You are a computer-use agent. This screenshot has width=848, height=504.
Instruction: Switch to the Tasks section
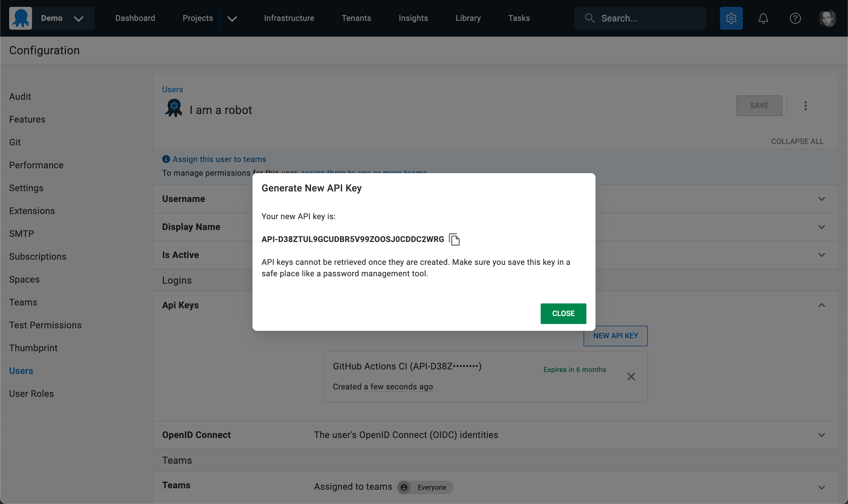point(518,18)
